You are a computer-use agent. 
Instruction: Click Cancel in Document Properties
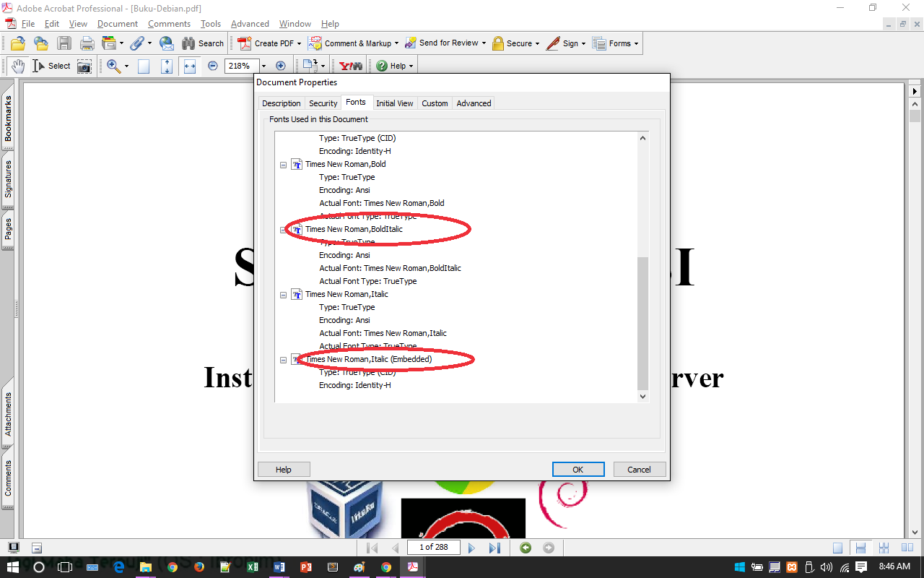639,469
